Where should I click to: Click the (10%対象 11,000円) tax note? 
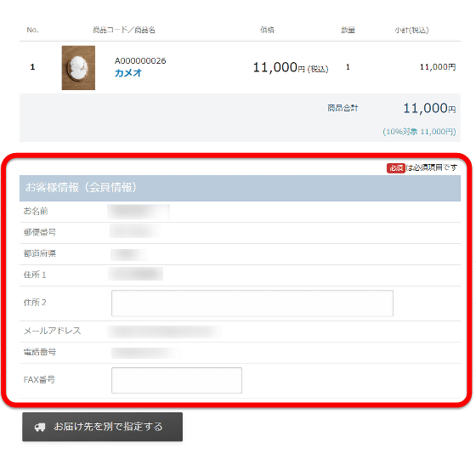pyautogui.click(x=419, y=132)
